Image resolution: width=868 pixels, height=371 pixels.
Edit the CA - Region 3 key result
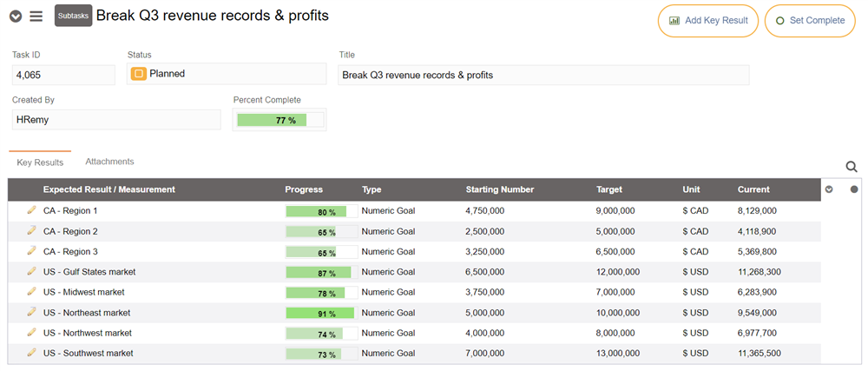point(31,251)
